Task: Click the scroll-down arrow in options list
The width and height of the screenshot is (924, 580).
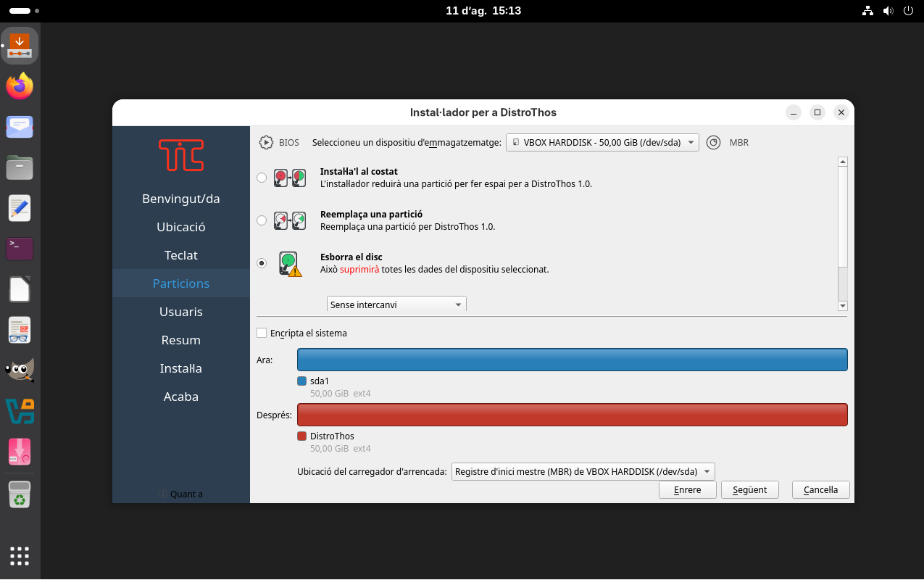Action: click(843, 306)
